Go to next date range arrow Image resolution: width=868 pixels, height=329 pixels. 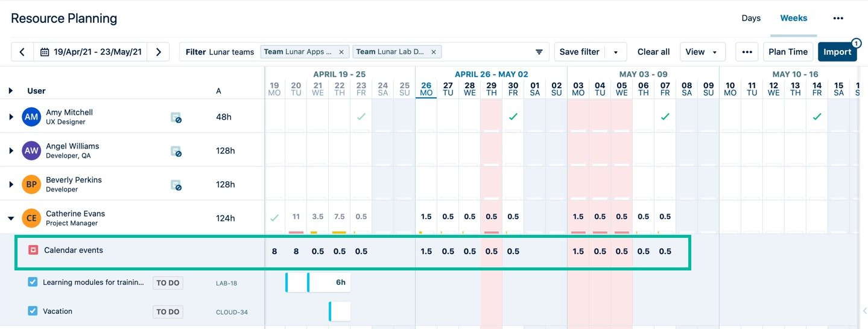159,52
